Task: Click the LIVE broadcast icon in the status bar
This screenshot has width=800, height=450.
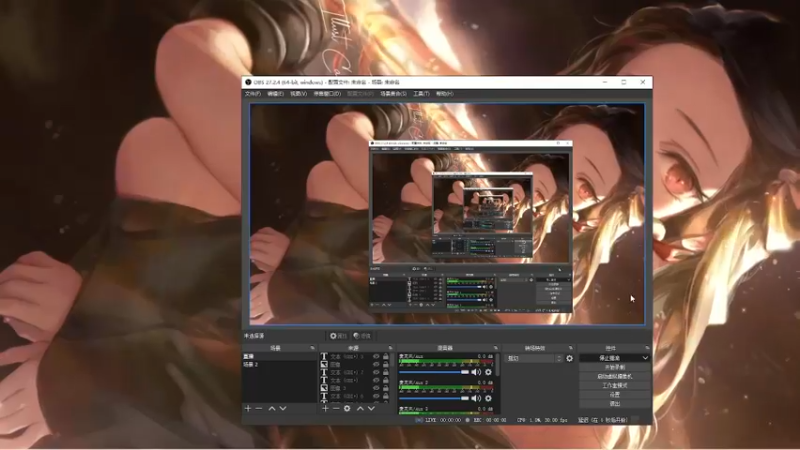Action: (x=419, y=420)
